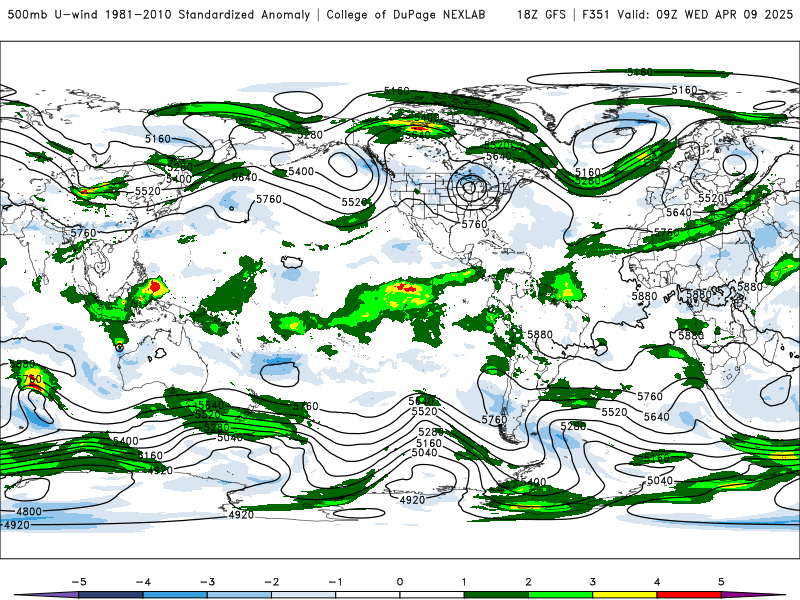The image size is (800, 600).
Task: Click the '-5' colorbar tick label
Action: [x=79, y=582]
